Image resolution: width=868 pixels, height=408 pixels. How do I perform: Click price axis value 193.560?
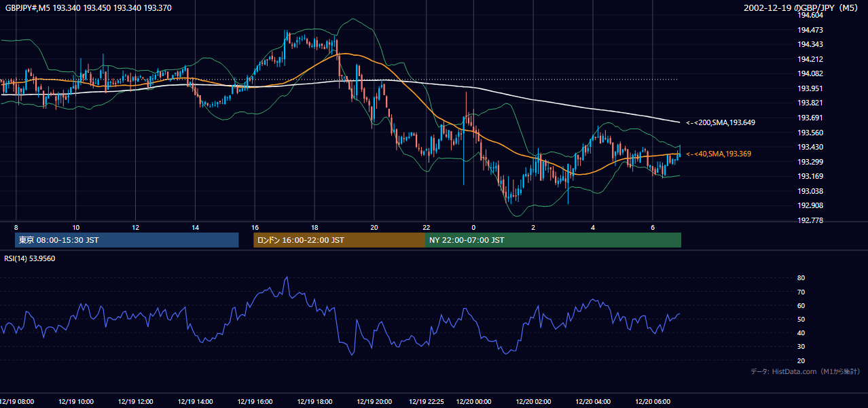pos(810,133)
